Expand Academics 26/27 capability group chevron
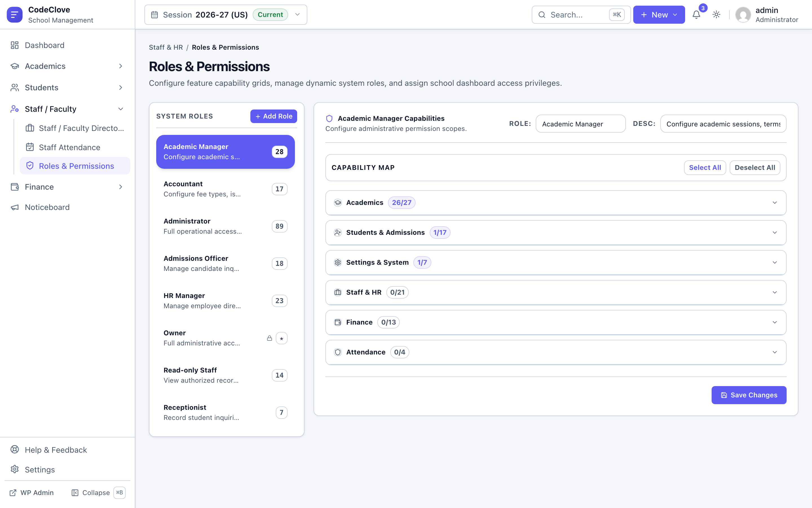 click(x=775, y=203)
